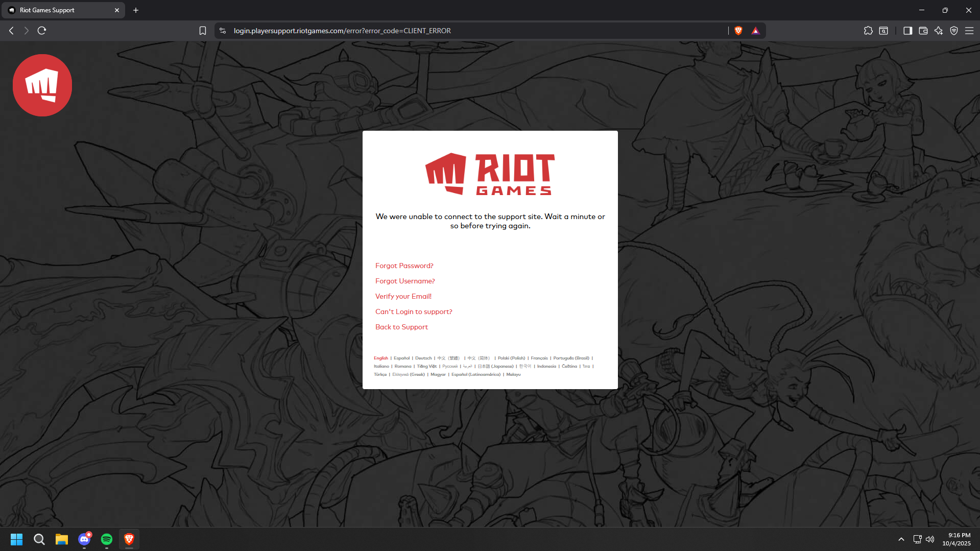The image size is (980, 551).
Task: Switch language to Magyar
Action: pyautogui.click(x=438, y=374)
